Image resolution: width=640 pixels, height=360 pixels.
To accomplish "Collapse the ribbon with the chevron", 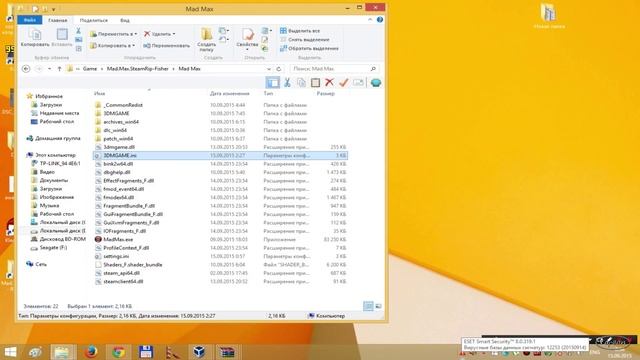I will (x=370, y=20).
